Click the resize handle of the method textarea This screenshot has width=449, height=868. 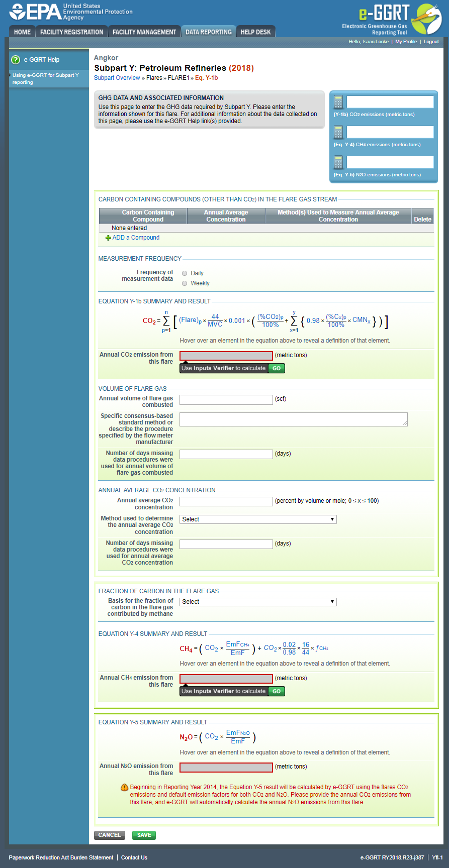405,423
